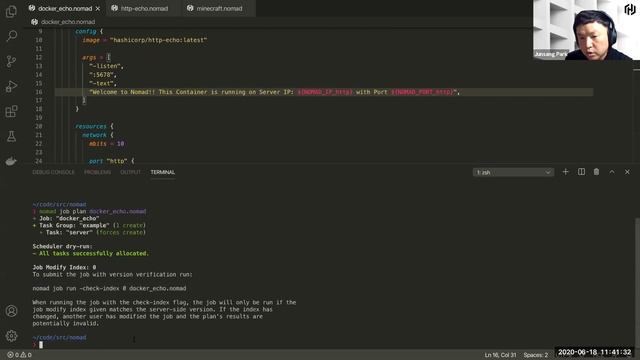Click 'port "http" {' code line
This screenshot has height=360, width=640.
pos(111,161)
